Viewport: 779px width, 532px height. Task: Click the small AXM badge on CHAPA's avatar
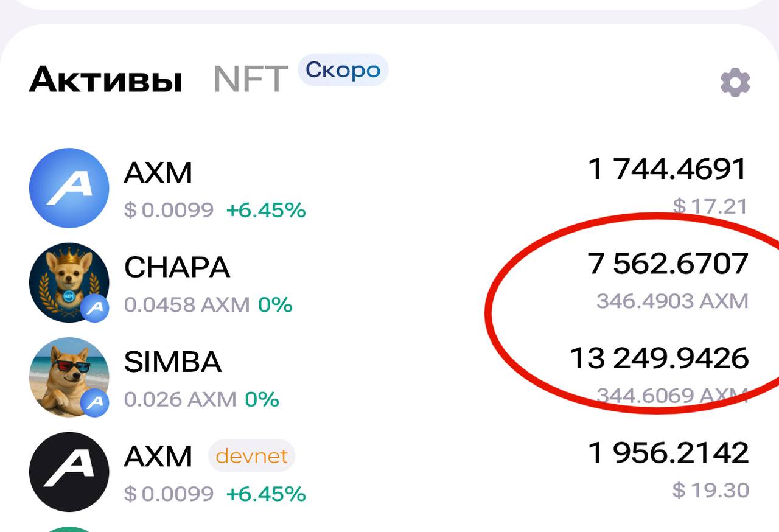pyautogui.click(x=95, y=308)
